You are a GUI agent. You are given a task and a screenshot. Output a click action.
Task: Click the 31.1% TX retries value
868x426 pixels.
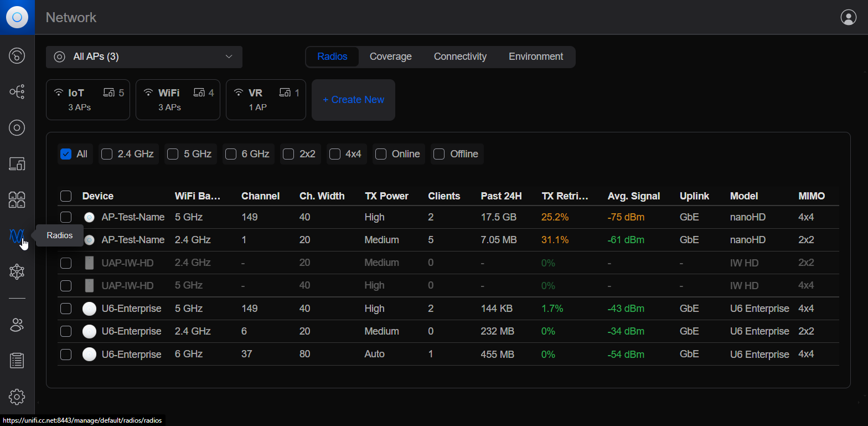(x=555, y=240)
